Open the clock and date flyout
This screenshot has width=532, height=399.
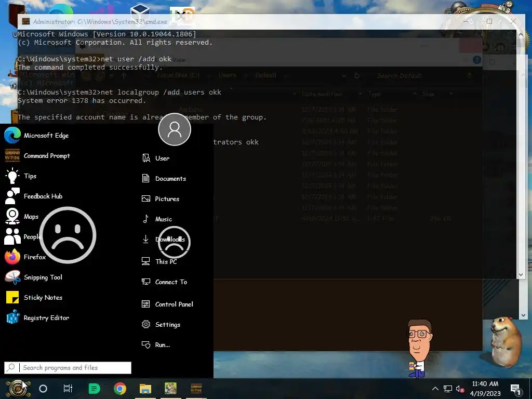pos(485,389)
